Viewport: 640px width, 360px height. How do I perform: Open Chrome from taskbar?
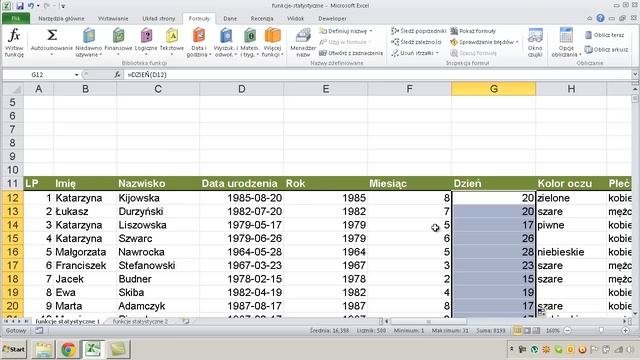69,349
